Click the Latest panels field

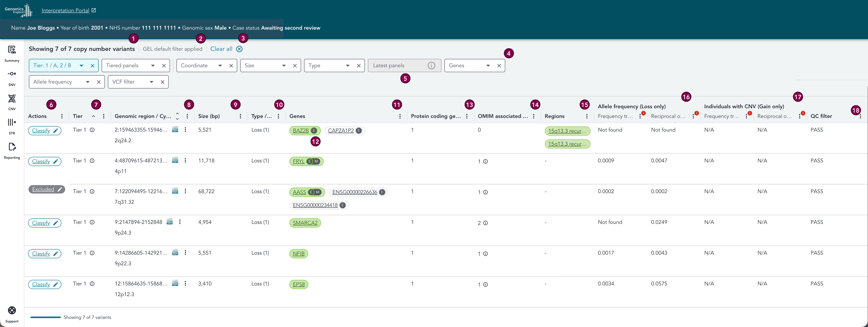(x=404, y=66)
